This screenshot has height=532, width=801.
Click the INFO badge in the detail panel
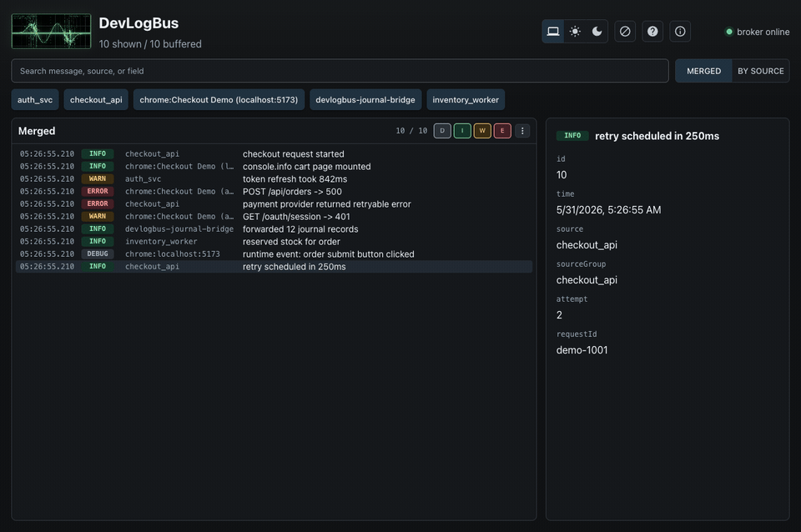572,136
